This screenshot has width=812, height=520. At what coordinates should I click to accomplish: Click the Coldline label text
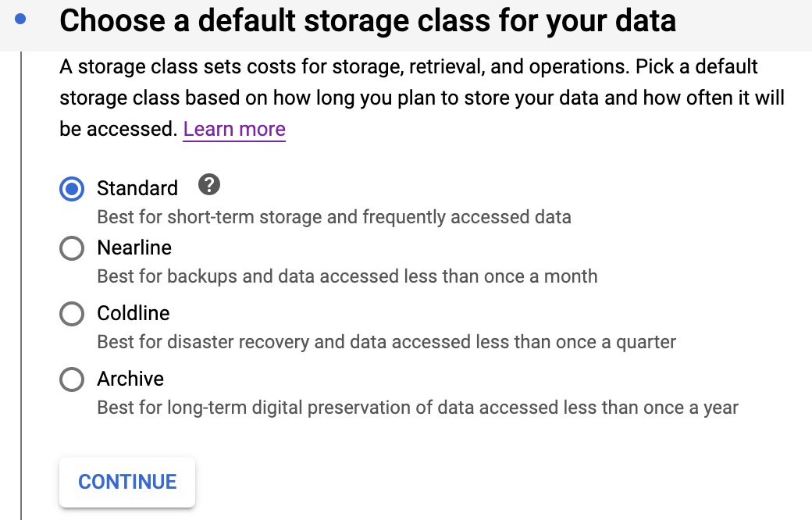point(133,313)
